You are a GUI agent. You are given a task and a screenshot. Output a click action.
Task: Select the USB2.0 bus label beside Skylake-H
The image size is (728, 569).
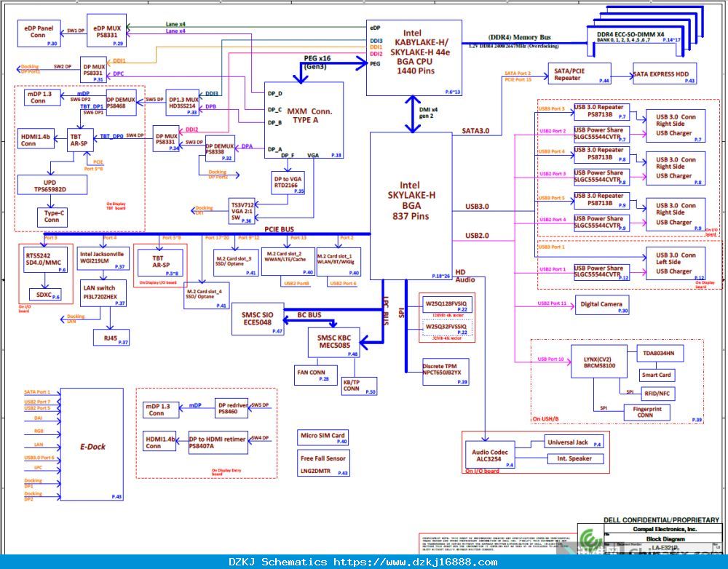477,236
